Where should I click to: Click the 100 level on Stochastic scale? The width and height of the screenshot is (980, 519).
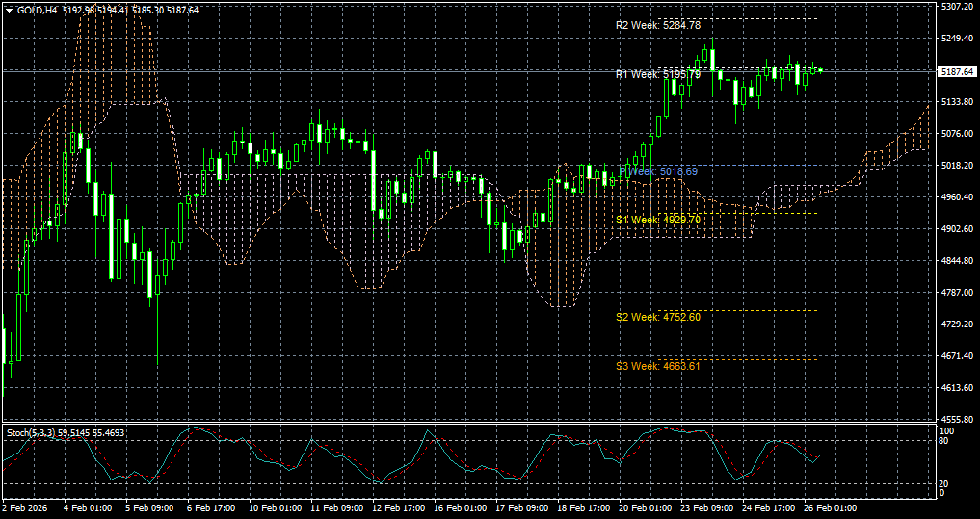947,431
